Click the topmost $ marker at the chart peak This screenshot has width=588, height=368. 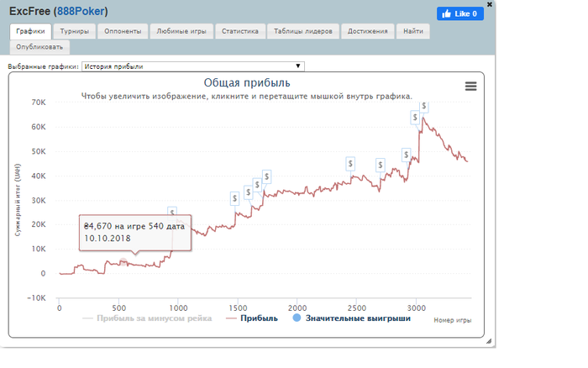coord(424,107)
